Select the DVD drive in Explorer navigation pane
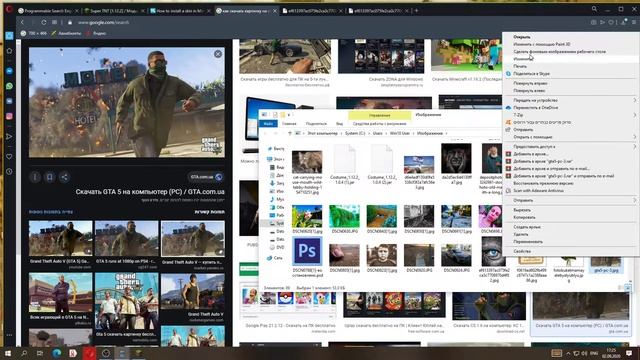 click(277, 247)
